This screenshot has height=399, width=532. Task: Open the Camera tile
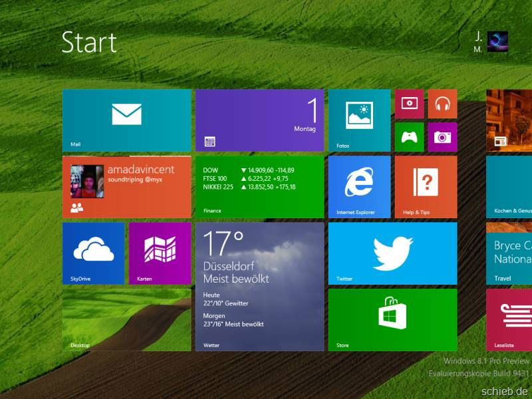442,137
